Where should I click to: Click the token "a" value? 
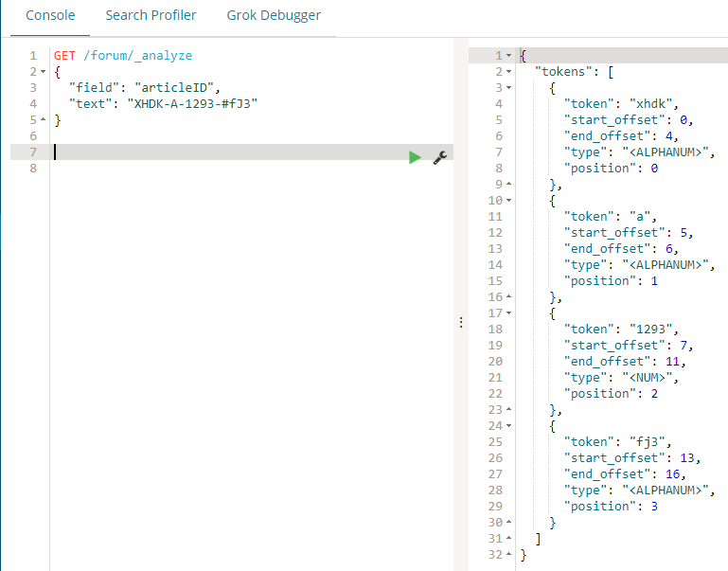639,216
